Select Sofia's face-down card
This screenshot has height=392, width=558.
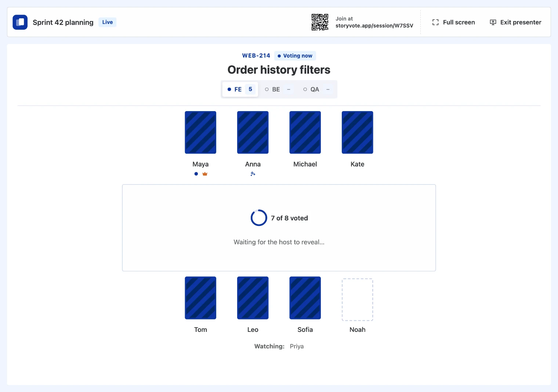click(305, 298)
